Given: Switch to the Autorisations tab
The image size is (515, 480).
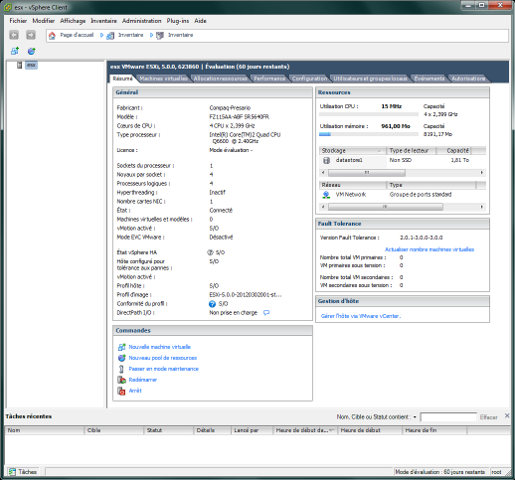Looking at the screenshot, I should pos(468,79).
